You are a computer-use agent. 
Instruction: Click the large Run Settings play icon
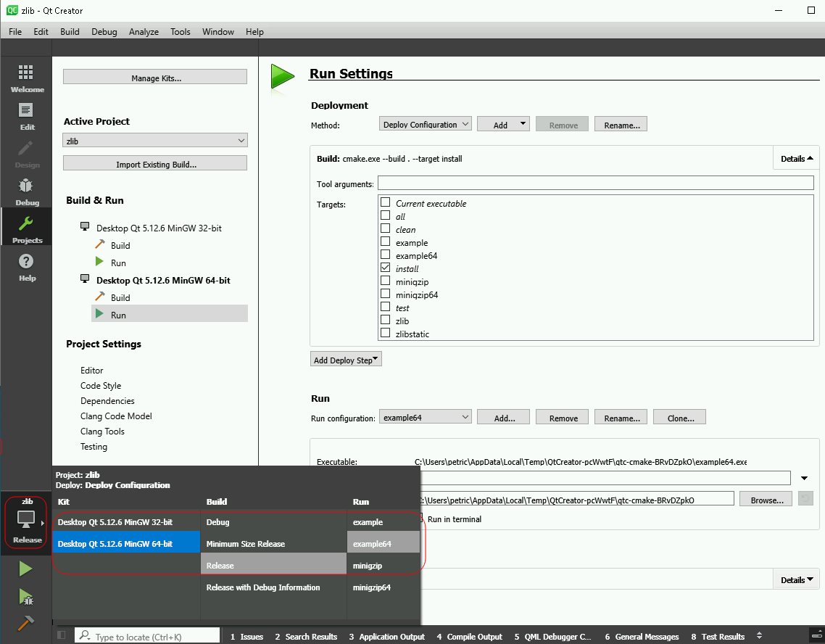283,78
